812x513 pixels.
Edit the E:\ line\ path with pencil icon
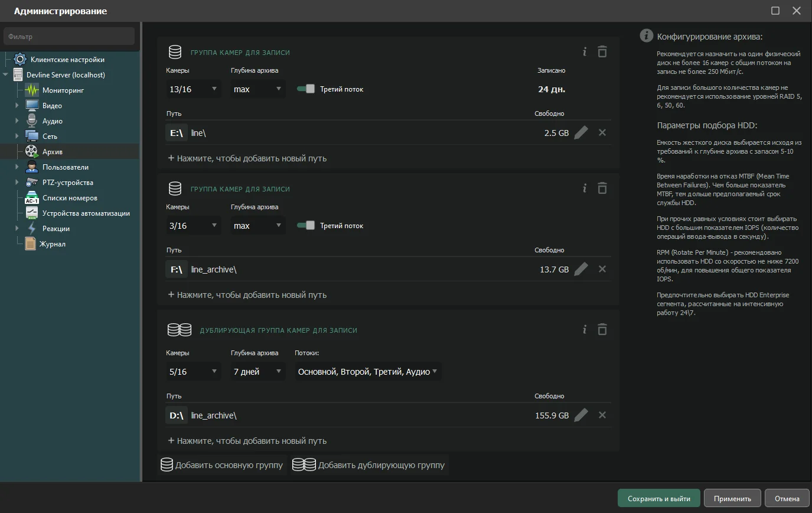pyautogui.click(x=581, y=133)
